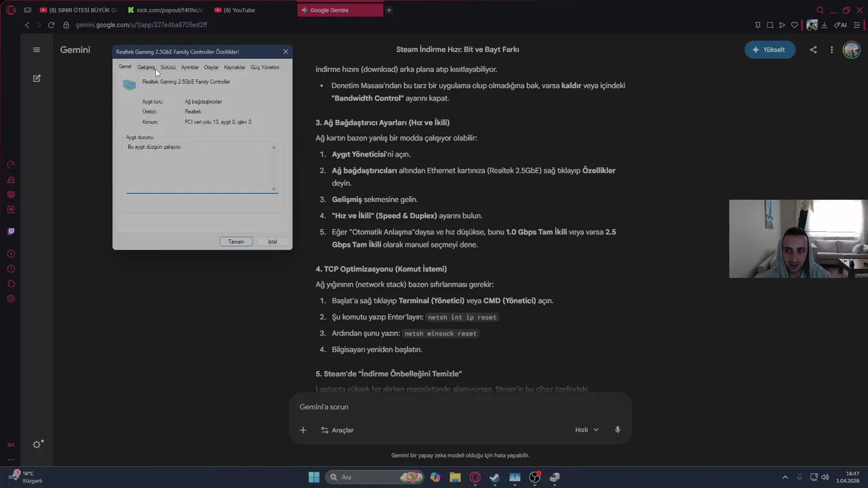Image resolution: width=868 pixels, height=488 pixels.
Task: Click the browser address bar URL
Action: point(142,25)
